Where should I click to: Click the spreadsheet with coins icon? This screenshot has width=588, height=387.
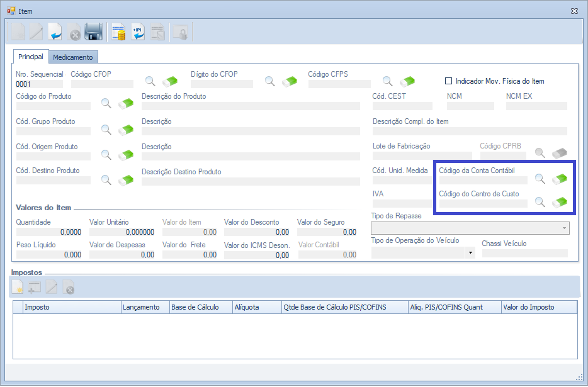(118, 32)
